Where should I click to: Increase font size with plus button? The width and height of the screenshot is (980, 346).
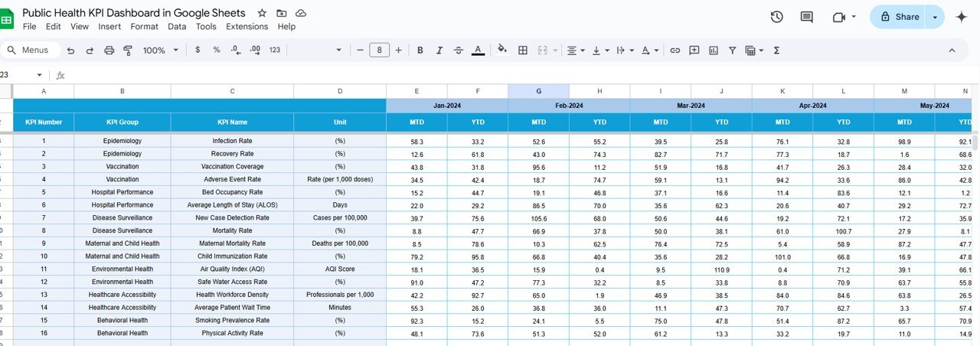coord(399,50)
